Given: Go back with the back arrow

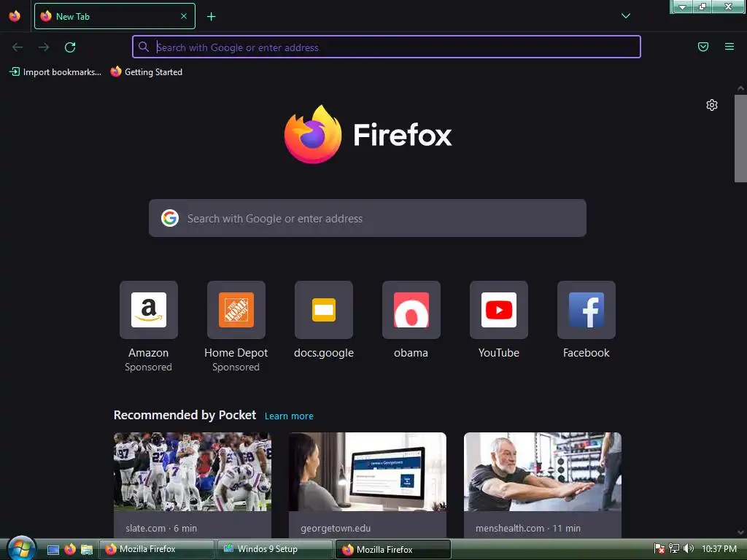Looking at the screenshot, I should click(x=18, y=47).
